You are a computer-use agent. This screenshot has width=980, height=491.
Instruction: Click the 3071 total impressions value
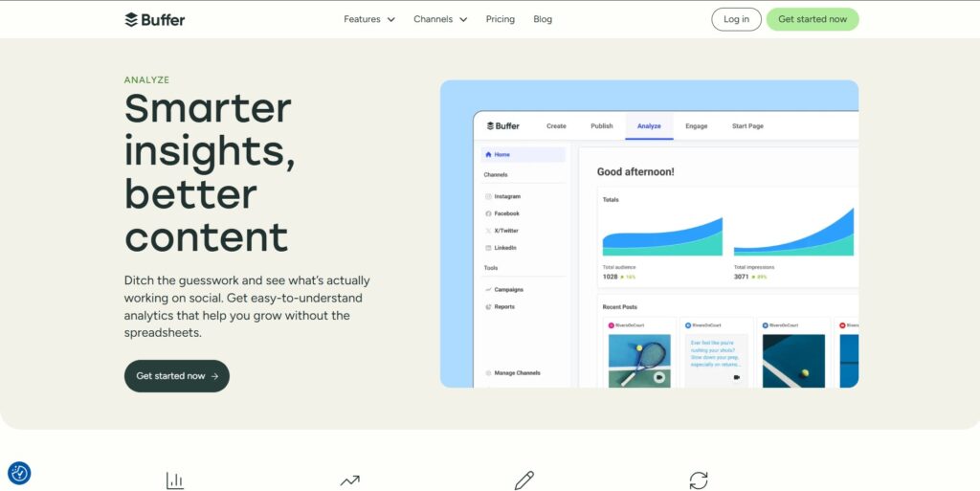point(742,277)
